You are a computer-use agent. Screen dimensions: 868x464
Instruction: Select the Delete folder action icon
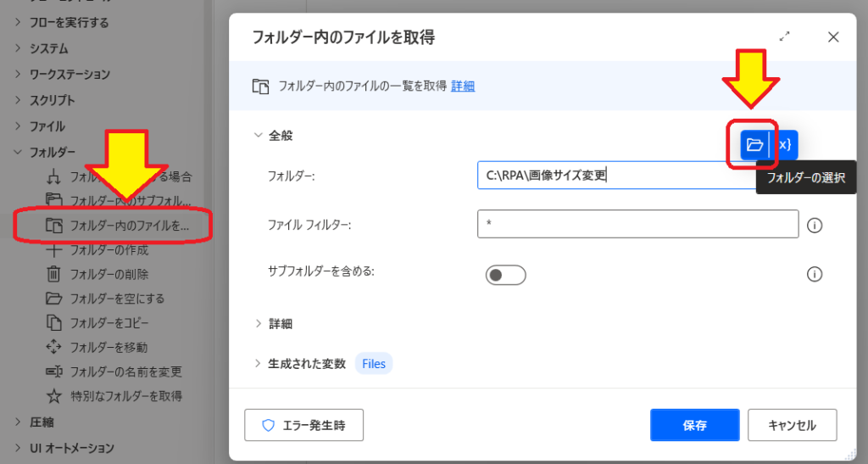[x=53, y=274]
